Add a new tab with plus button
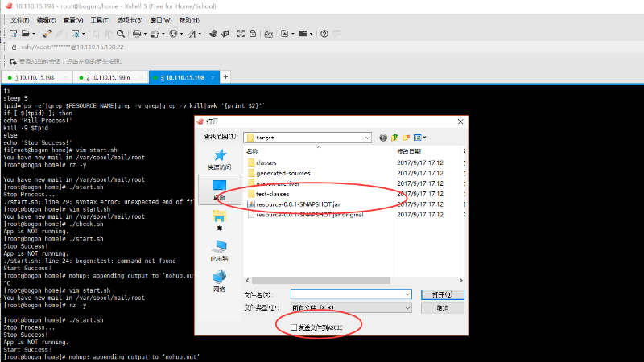This screenshot has width=644, height=362. (225, 76)
